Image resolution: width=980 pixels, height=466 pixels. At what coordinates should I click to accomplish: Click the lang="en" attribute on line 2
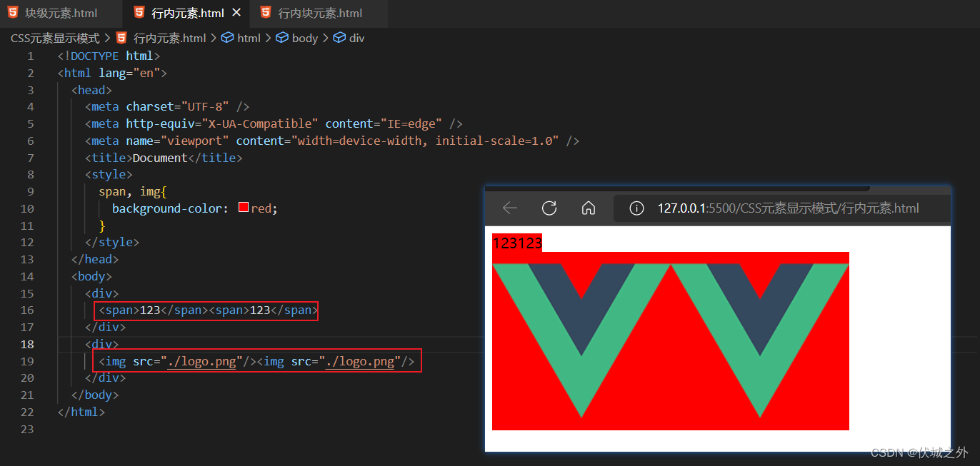click(x=129, y=73)
